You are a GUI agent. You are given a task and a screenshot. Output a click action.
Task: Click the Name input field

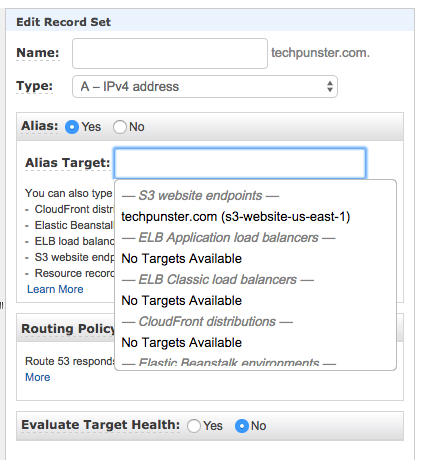tap(170, 53)
